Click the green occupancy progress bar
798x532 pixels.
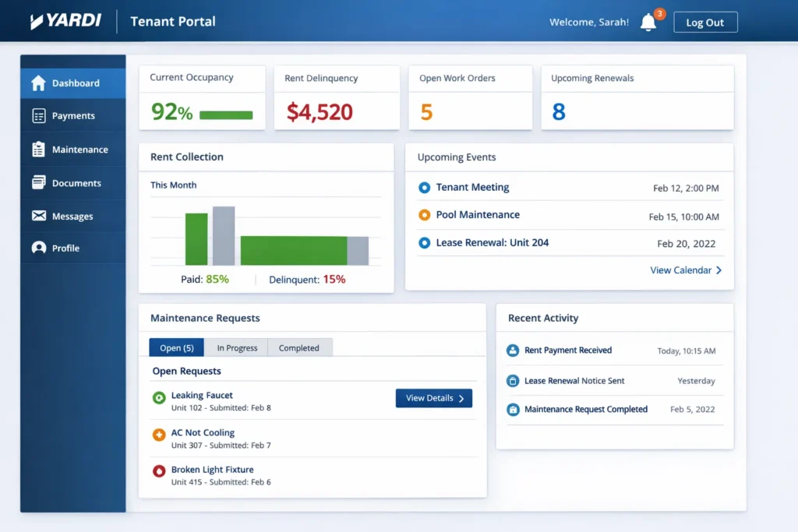225,115
